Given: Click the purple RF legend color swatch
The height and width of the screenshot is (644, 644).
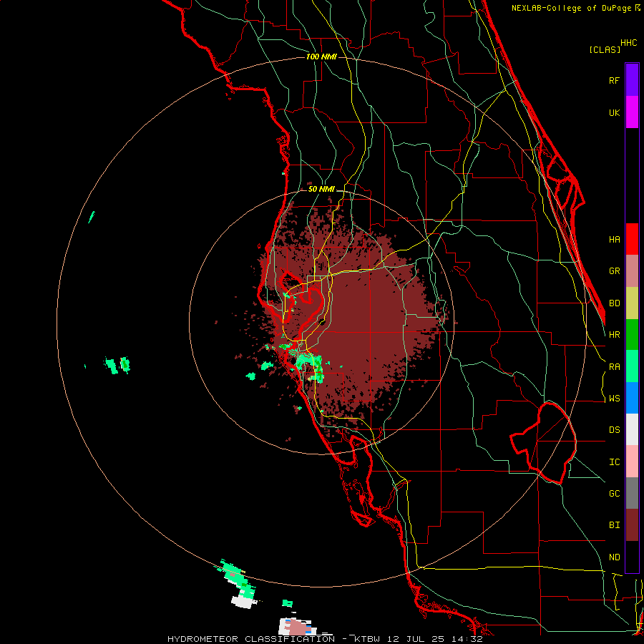Looking at the screenshot, I should tap(632, 80).
